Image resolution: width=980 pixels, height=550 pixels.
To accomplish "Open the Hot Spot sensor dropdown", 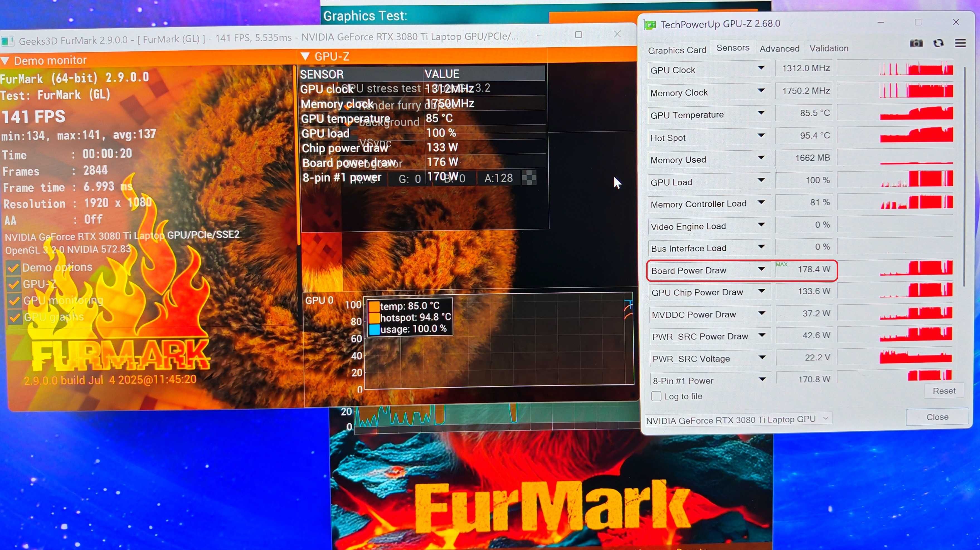I will (x=761, y=136).
